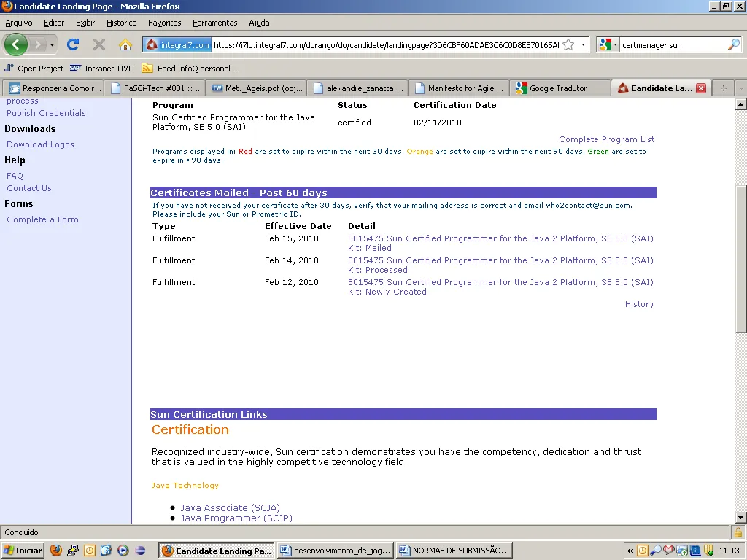
Task: Click the Stop loading X icon
Action: coord(99,44)
